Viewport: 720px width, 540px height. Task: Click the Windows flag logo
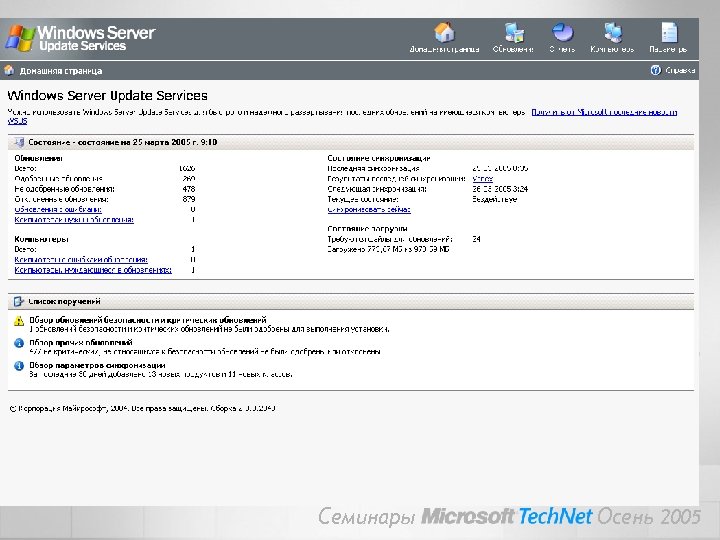point(20,38)
